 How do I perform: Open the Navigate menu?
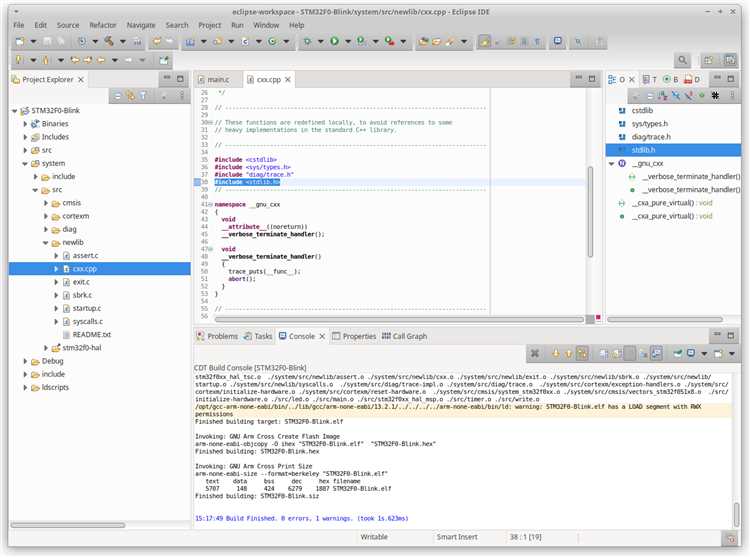pyautogui.click(x=141, y=25)
